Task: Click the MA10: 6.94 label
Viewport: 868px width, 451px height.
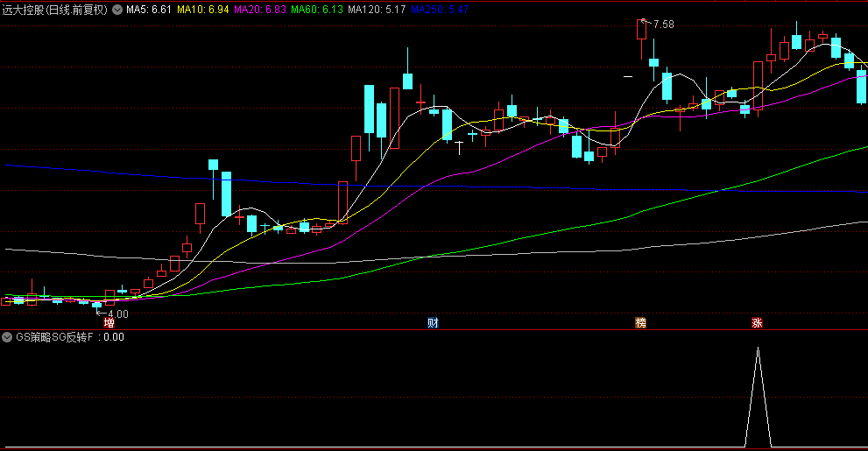Action: click(x=202, y=10)
